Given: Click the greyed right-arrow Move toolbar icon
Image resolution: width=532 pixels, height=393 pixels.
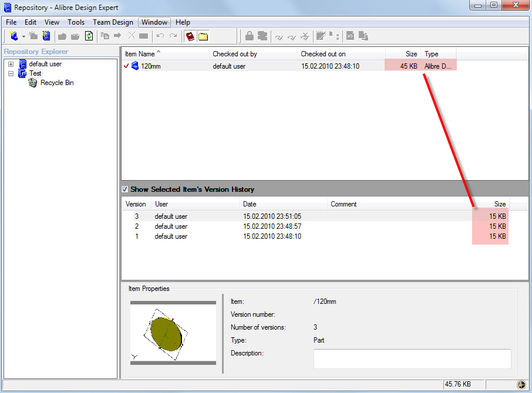Looking at the screenshot, I should point(117,36).
